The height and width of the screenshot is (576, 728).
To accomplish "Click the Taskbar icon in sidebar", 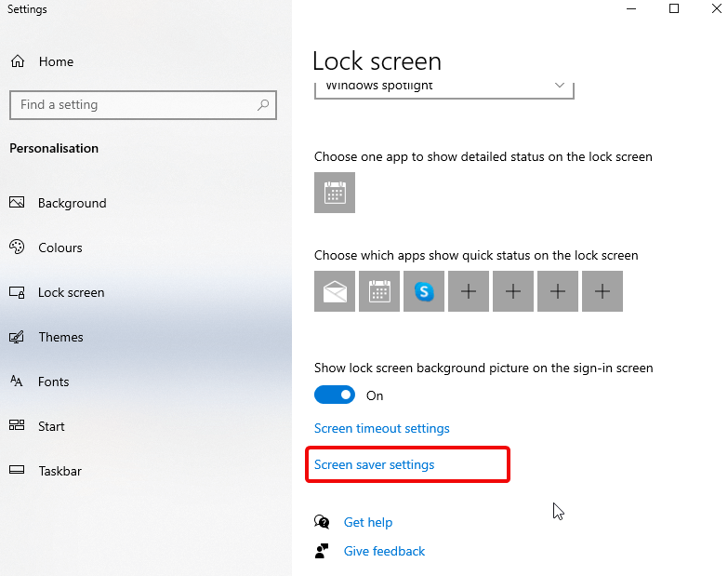I will tap(17, 470).
